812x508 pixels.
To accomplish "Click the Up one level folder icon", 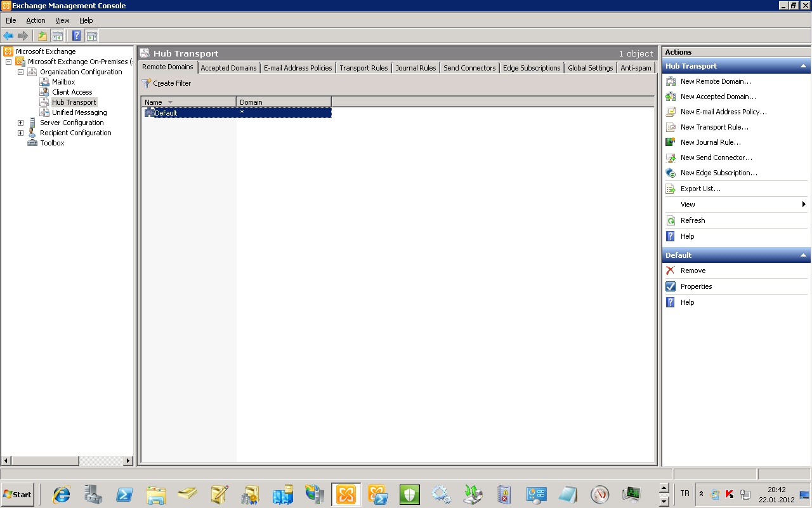I will pos(43,36).
